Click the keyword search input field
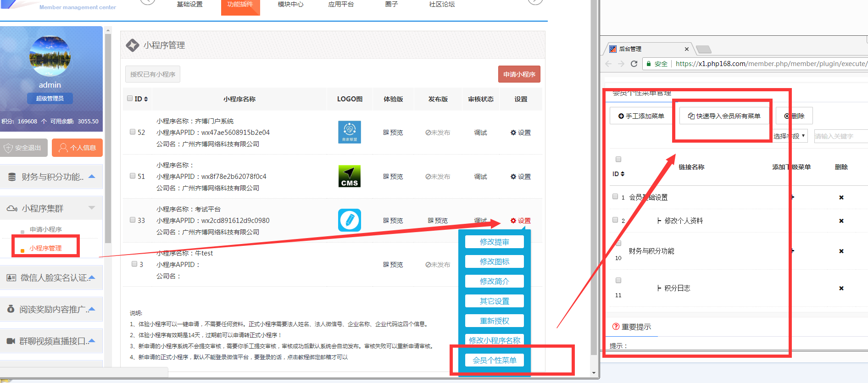The image size is (868, 383). point(840,136)
